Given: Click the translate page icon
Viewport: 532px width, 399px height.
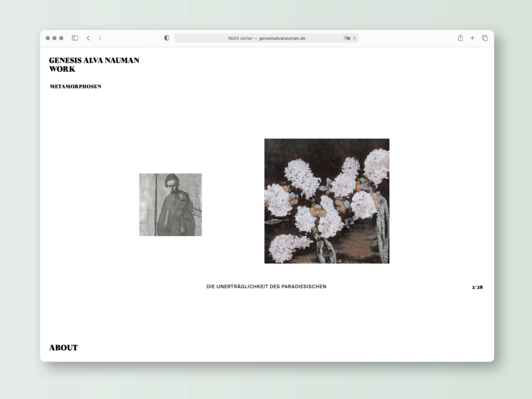Looking at the screenshot, I should pyautogui.click(x=347, y=38).
